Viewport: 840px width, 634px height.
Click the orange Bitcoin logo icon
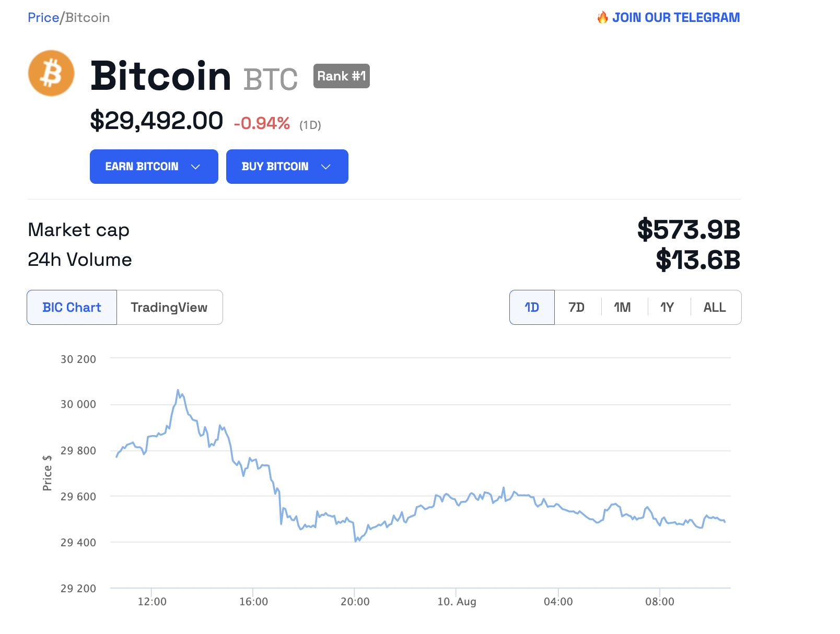click(51, 73)
